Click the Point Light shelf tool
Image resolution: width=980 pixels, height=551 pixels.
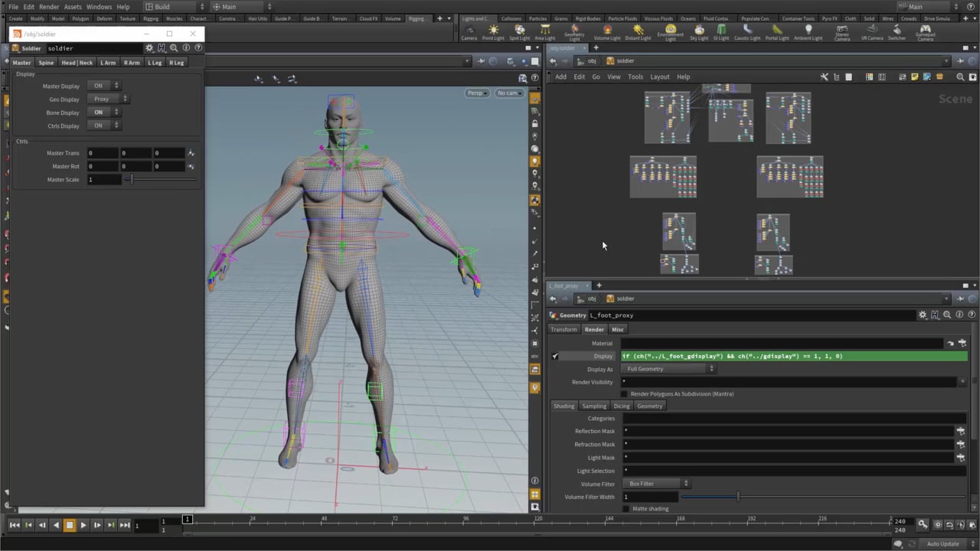[493, 32]
